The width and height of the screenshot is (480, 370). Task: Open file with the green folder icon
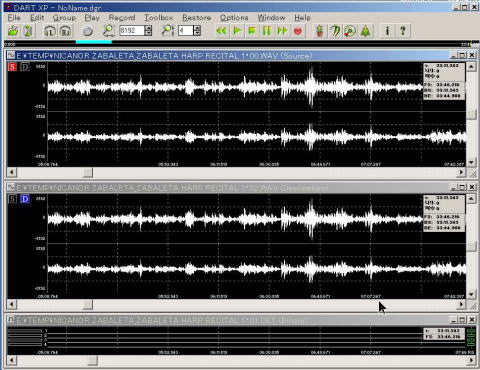pyautogui.click(x=13, y=31)
